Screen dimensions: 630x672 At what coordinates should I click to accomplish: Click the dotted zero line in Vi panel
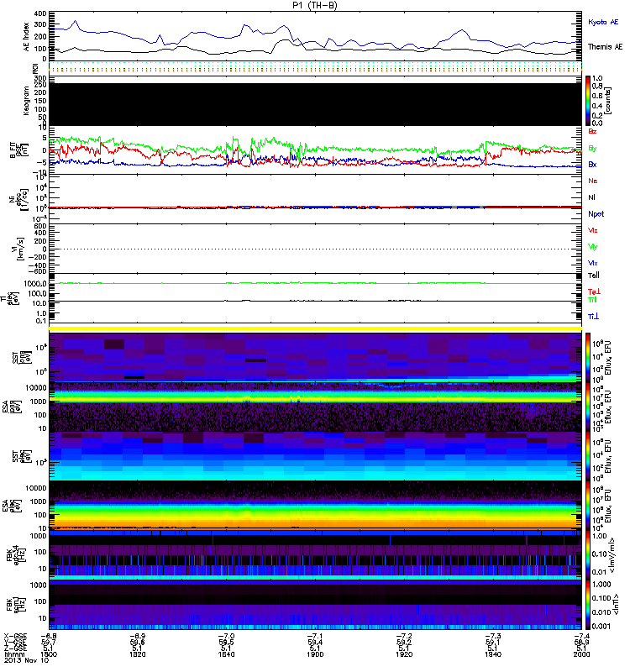[315, 249]
